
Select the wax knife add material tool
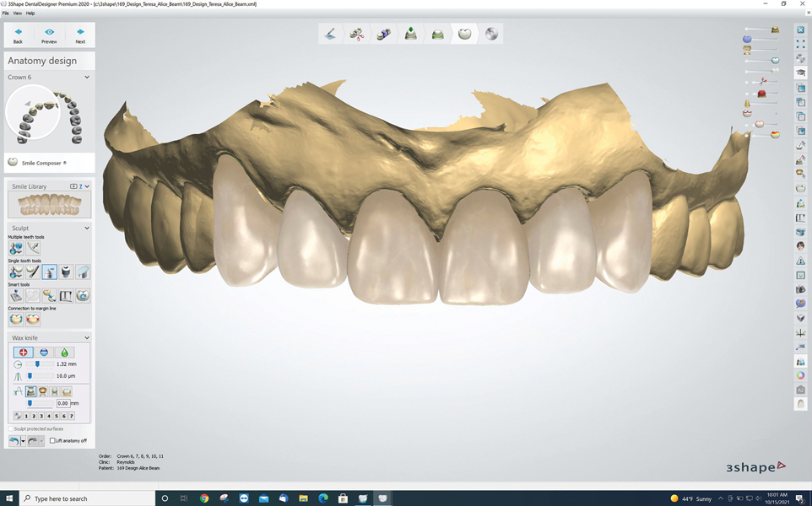(x=24, y=353)
